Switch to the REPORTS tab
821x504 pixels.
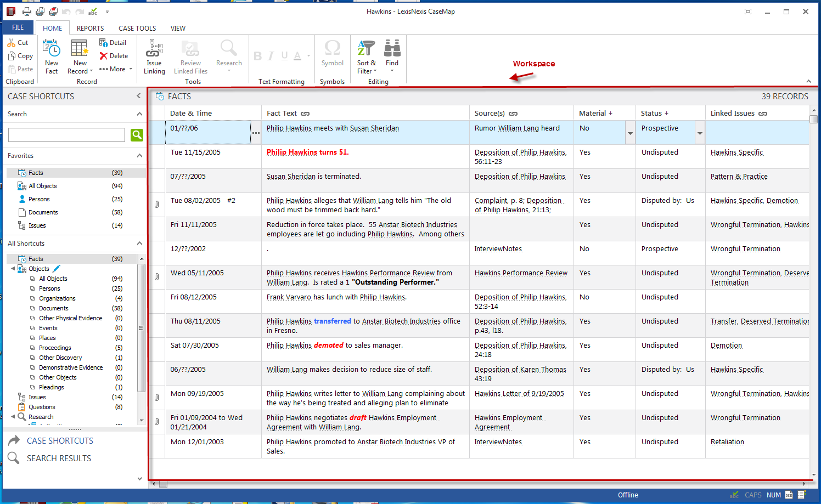point(90,28)
